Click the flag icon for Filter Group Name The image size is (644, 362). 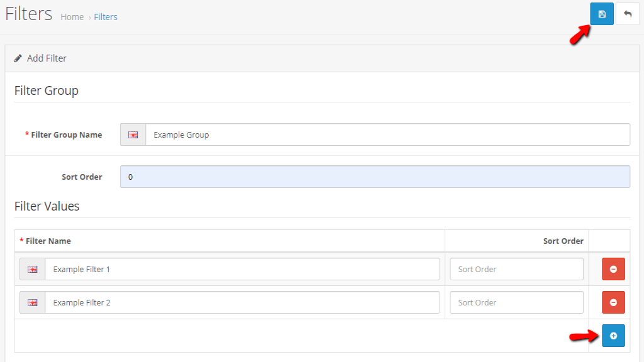(x=133, y=134)
